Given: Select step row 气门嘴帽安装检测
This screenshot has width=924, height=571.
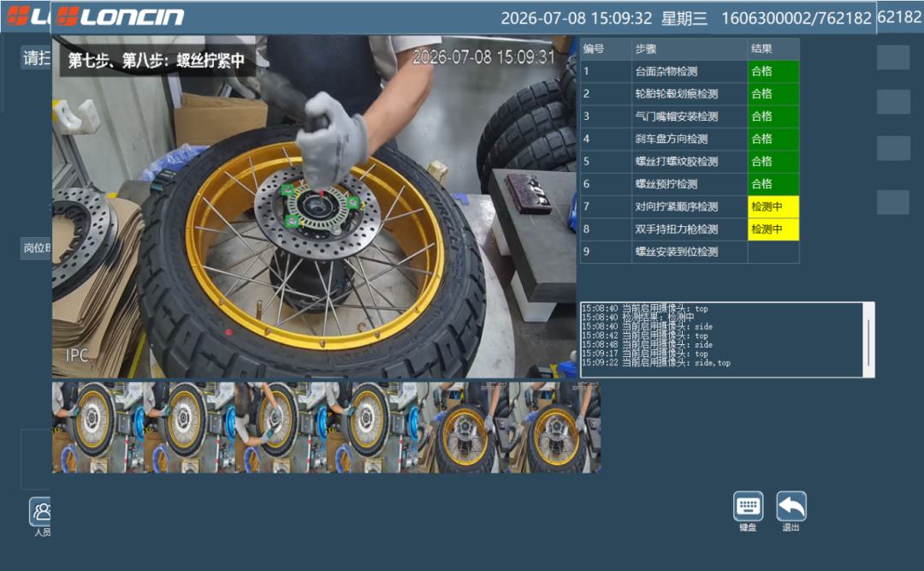Looking at the screenshot, I should point(690,116).
